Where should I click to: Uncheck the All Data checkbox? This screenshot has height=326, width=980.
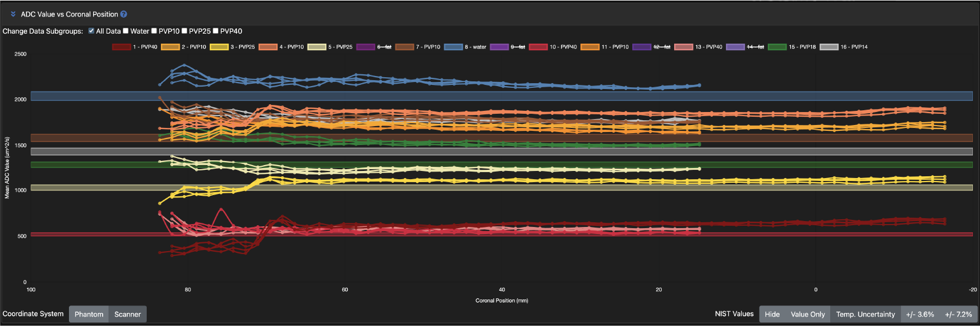pyautogui.click(x=91, y=31)
